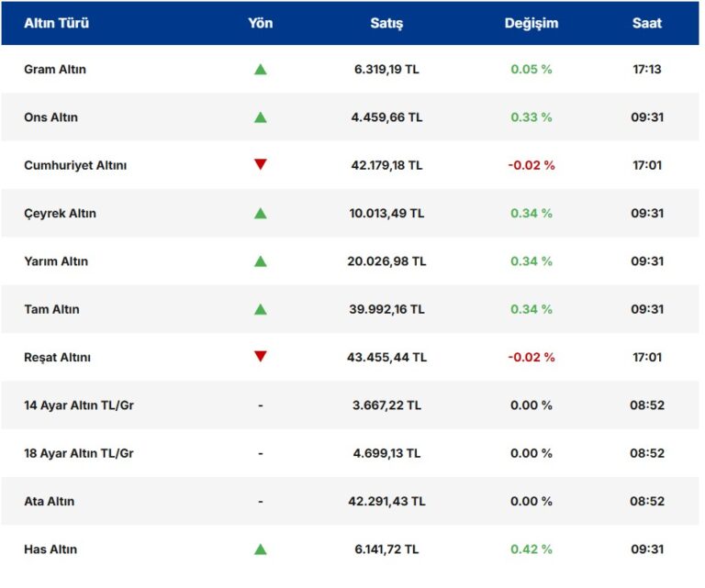
Task: Click the green up arrow for Yarım Altın
Action: tap(261, 261)
